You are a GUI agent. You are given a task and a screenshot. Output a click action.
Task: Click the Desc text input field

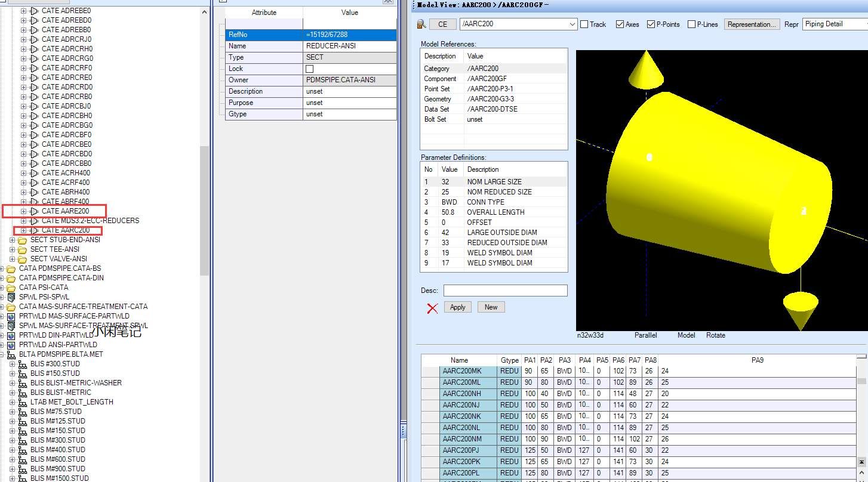point(505,291)
